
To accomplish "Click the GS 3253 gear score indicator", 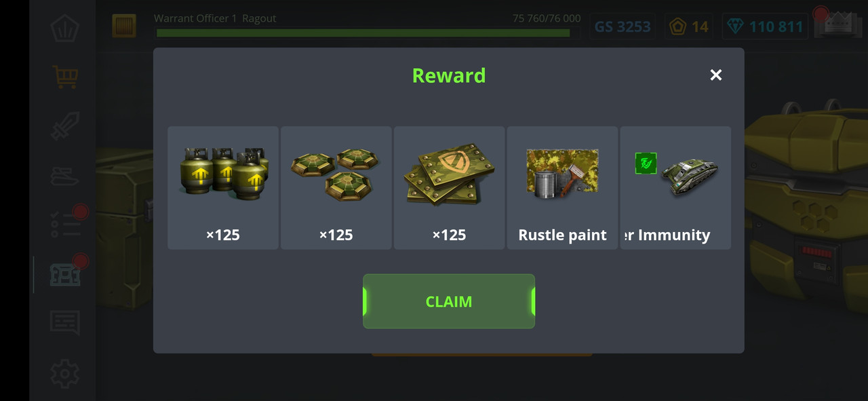I will pyautogui.click(x=623, y=27).
